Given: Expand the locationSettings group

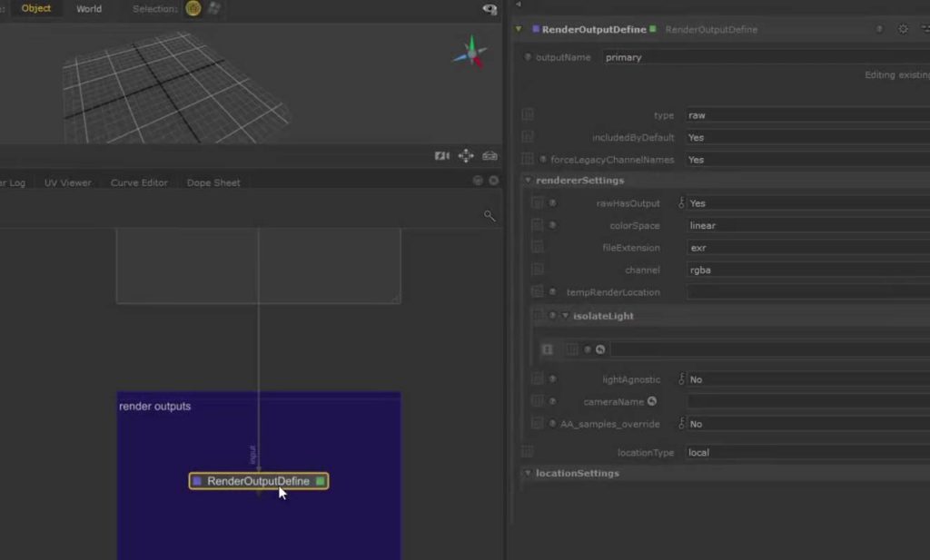Looking at the screenshot, I should [528, 474].
